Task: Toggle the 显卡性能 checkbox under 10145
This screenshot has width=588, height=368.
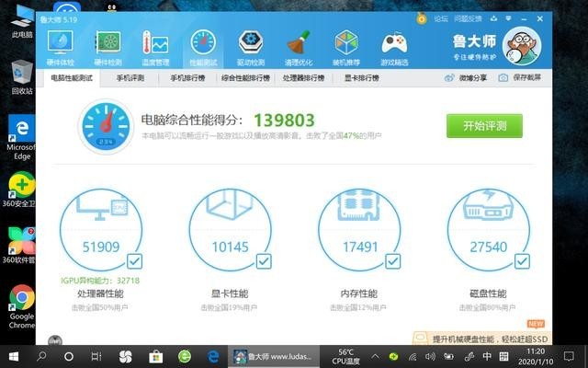Action: (x=264, y=261)
